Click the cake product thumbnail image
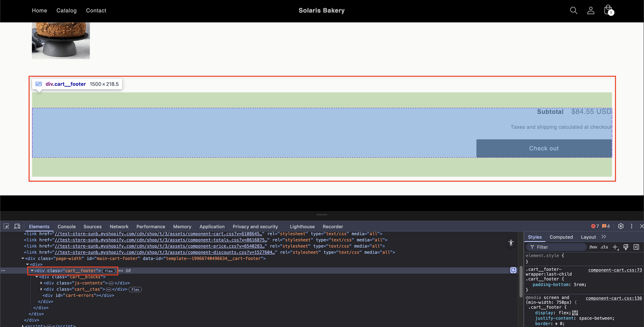Image resolution: width=644 pixels, height=327 pixels. click(61, 41)
